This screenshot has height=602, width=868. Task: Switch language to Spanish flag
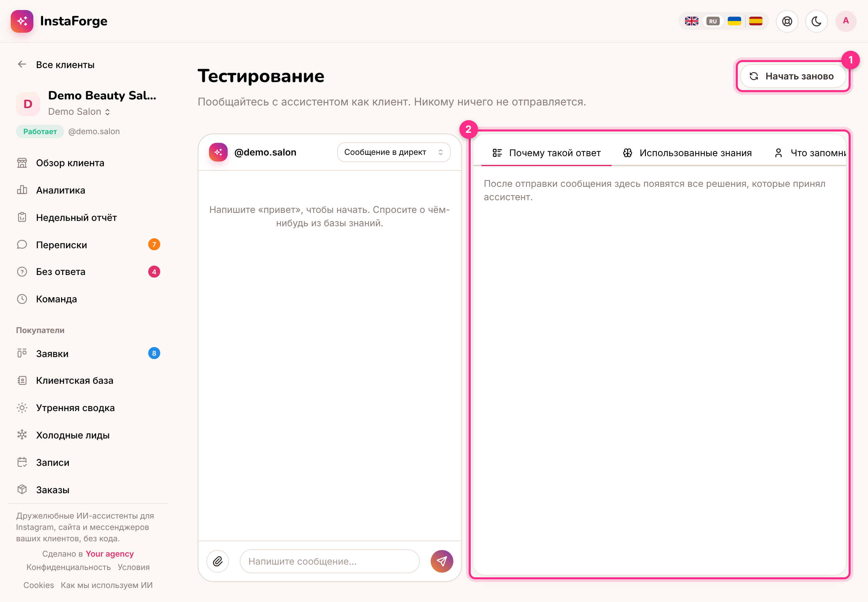(755, 21)
